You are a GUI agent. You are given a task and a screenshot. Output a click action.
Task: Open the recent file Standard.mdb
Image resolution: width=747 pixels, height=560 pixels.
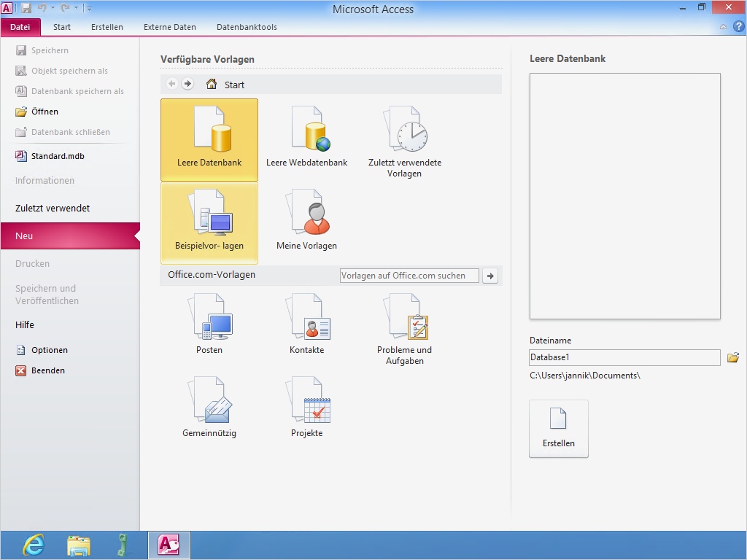coord(50,156)
